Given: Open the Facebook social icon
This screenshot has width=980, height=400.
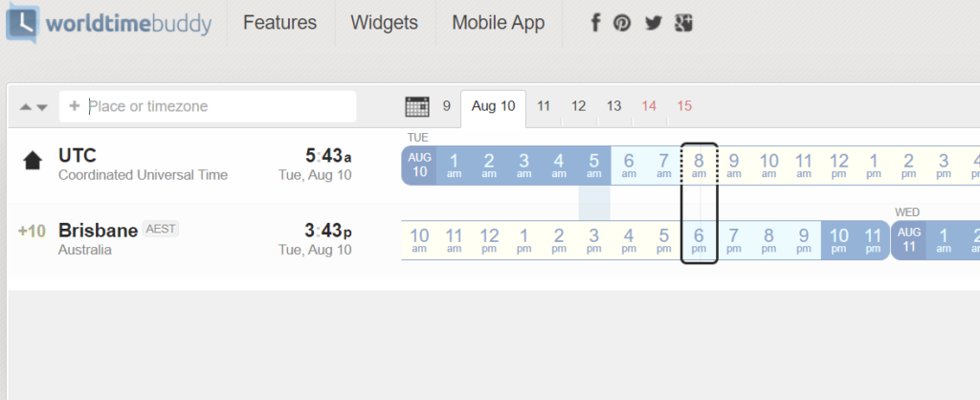Looking at the screenshot, I should pyautogui.click(x=595, y=23).
